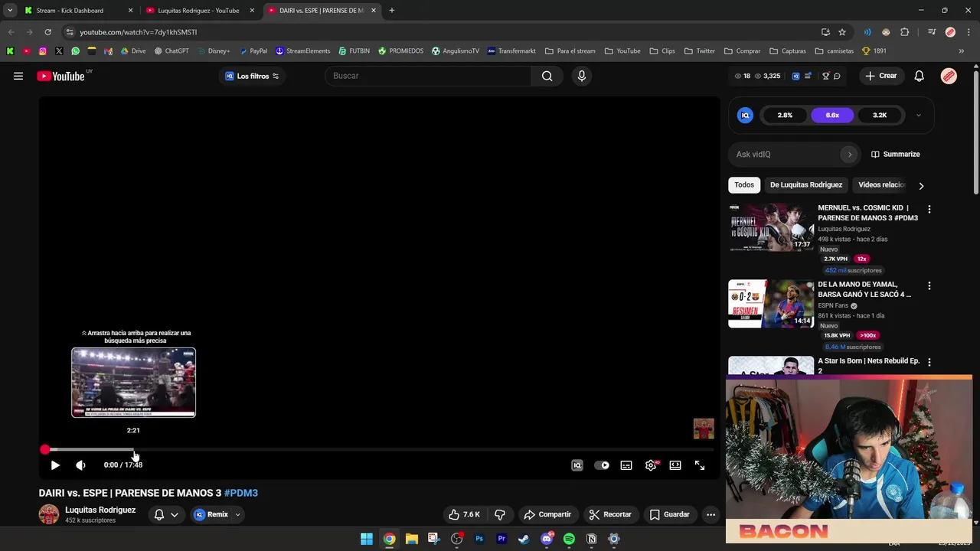Click the vidIQ list icon in header
This screenshot has width=980, height=551.
[808, 76]
